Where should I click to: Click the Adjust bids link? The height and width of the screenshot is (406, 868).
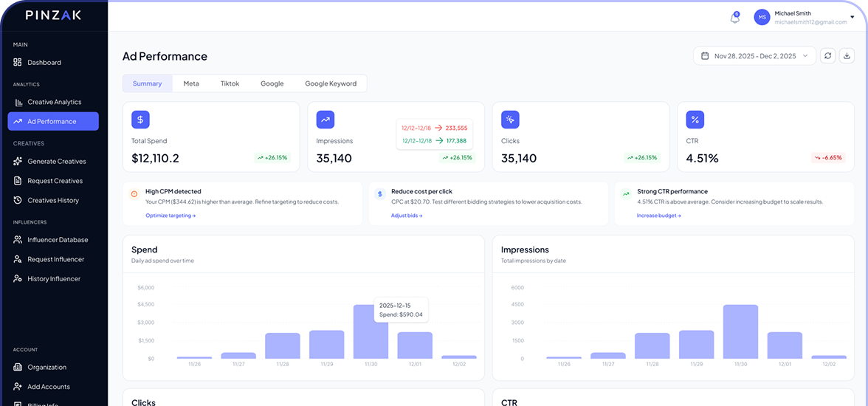407,216
